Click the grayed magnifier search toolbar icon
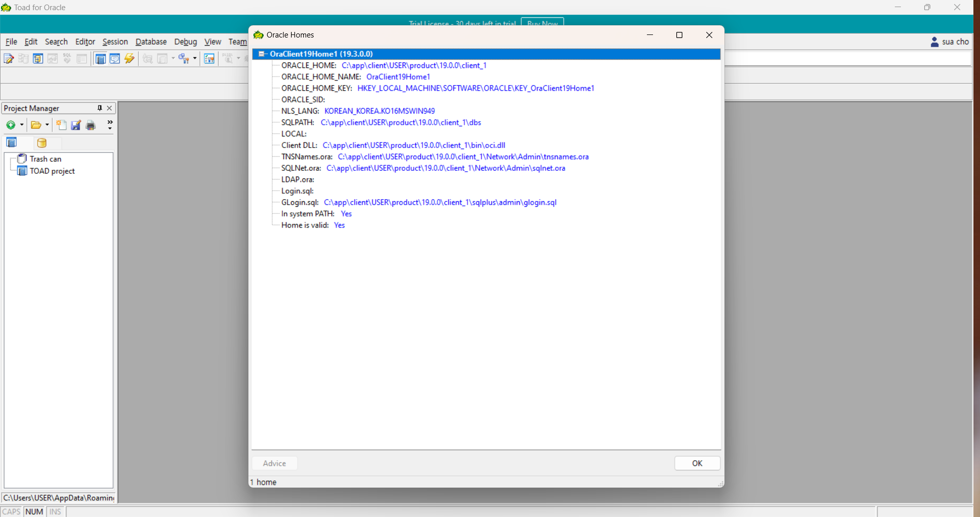 (x=148, y=59)
